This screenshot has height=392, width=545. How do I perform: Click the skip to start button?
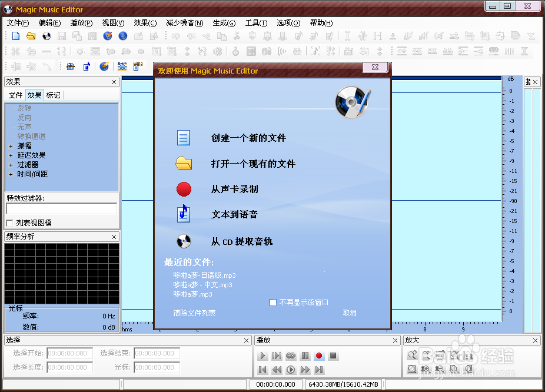click(x=262, y=370)
